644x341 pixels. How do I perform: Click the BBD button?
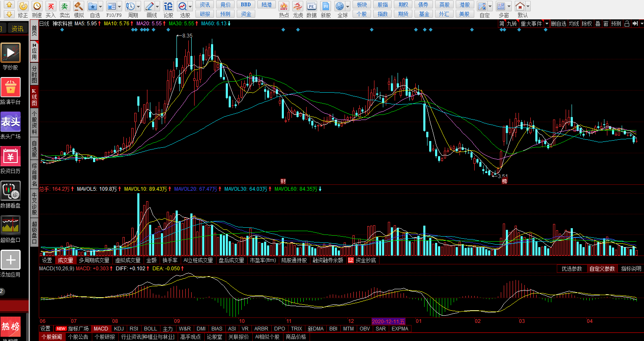(x=246, y=5)
